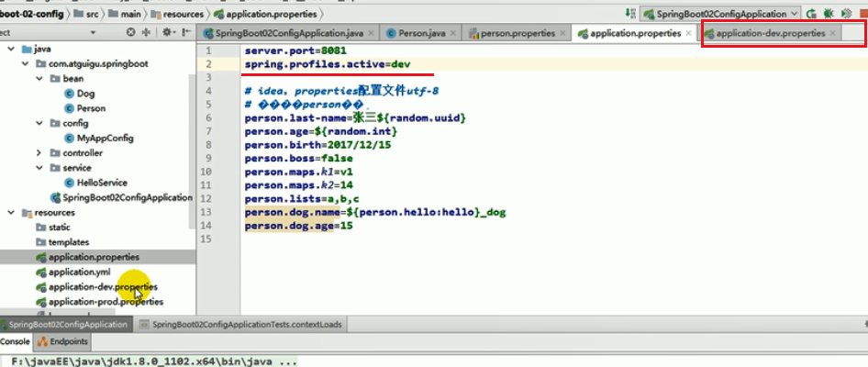Select the Console tab in run panel
The width and height of the screenshot is (868, 367).
(16, 341)
